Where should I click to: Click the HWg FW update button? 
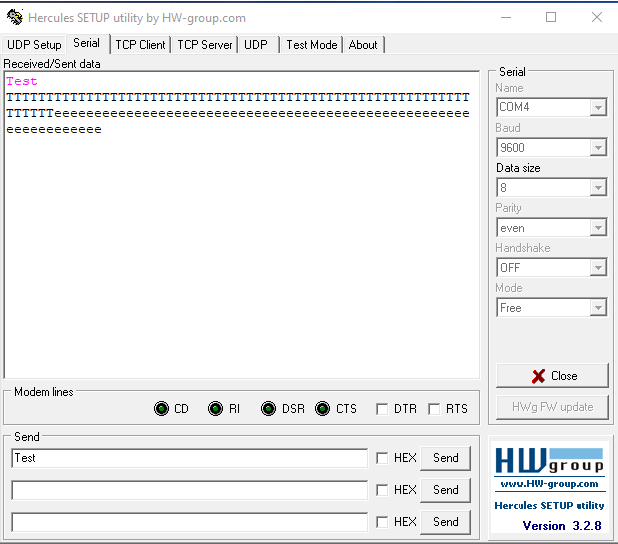pos(552,407)
